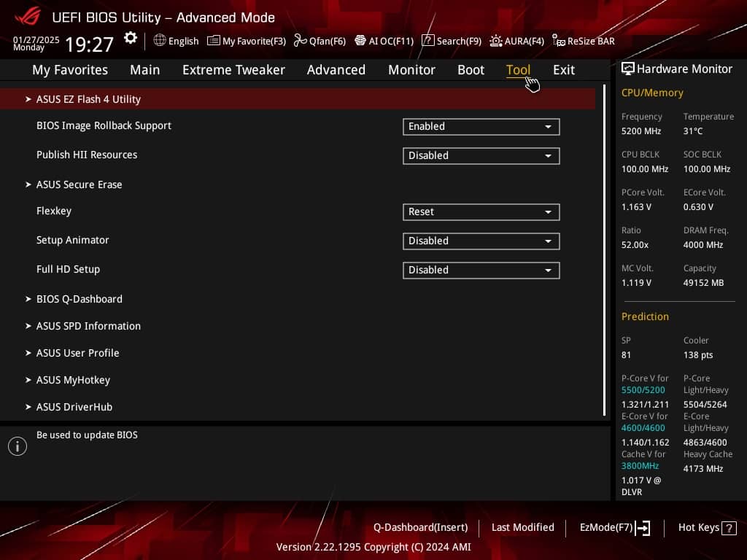
Task: Switch to the Main tab
Action: click(x=145, y=70)
